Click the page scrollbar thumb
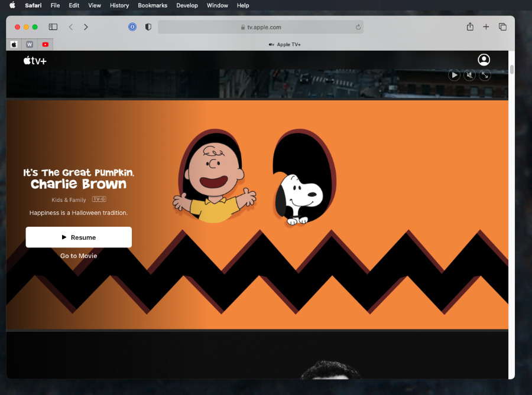532x395 pixels. tap(512, 70)
